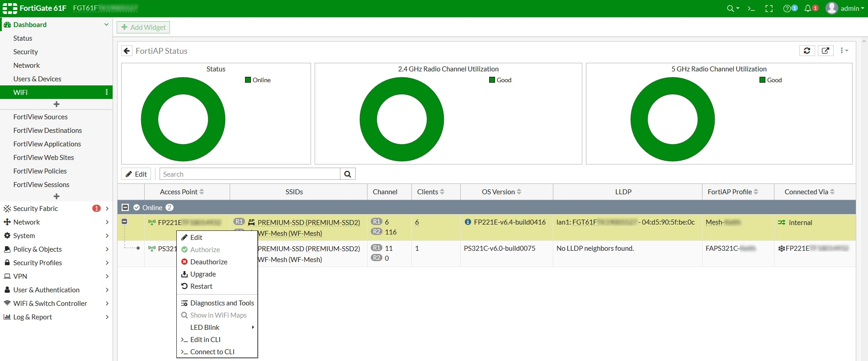Image resolution: width=868 pixels, height=361 pixels.
Task: Expand User & Authentication menu
Action: 107,290
